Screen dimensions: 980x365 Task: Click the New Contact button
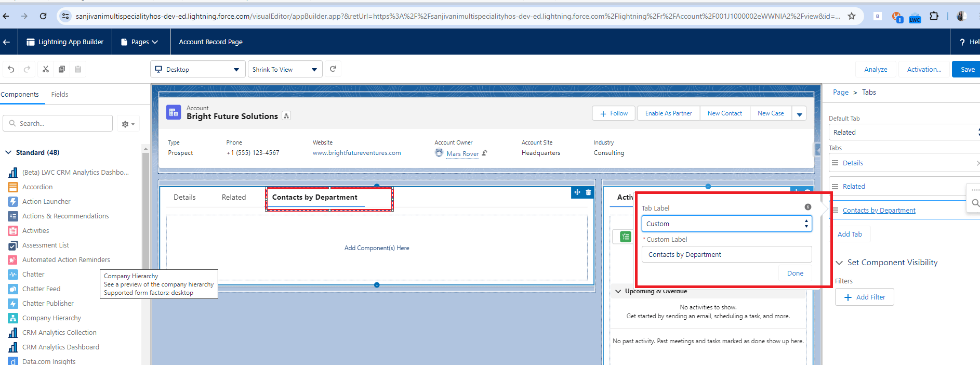(725, 113)
